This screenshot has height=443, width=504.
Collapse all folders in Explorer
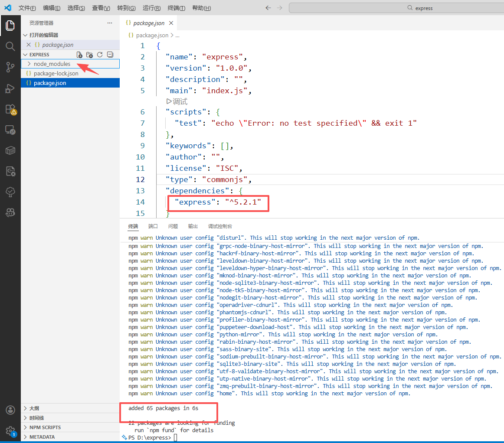click(110, 55)
